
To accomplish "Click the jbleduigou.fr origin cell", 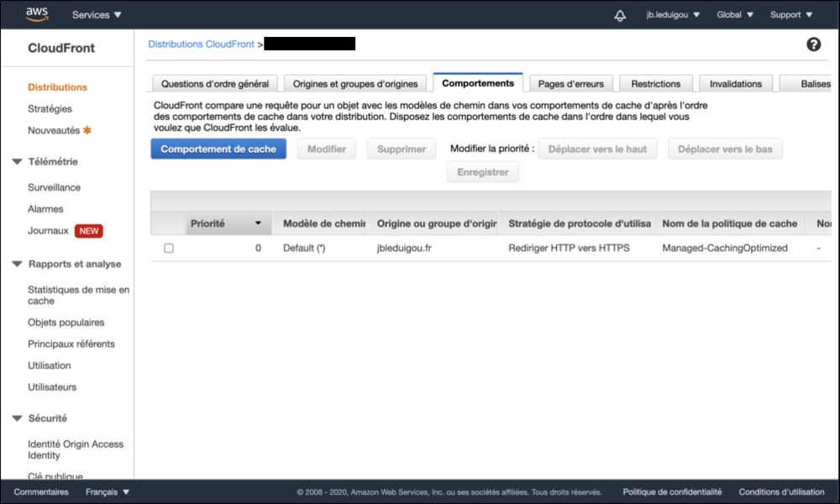I will tap(404, 248).
